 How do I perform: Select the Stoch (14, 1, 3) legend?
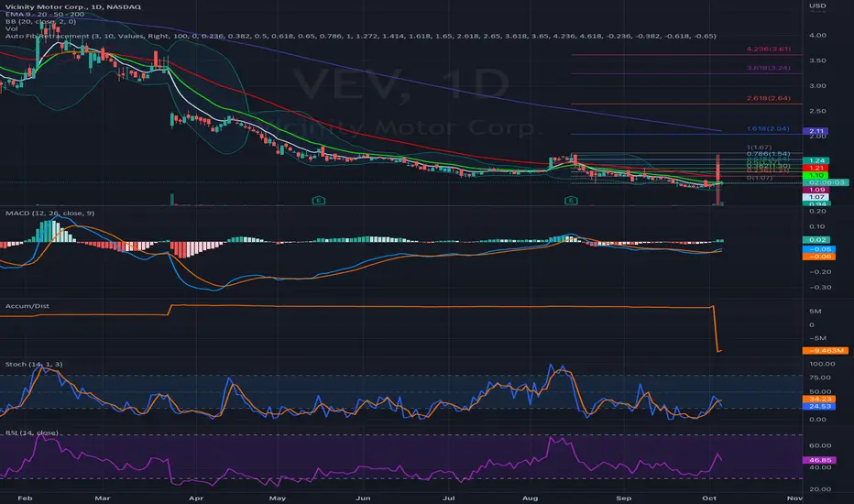click(34, 364)
